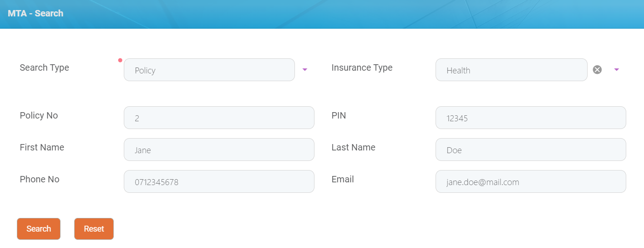
Task: Click the Policy No input field
Action: (x=219, y=118)
